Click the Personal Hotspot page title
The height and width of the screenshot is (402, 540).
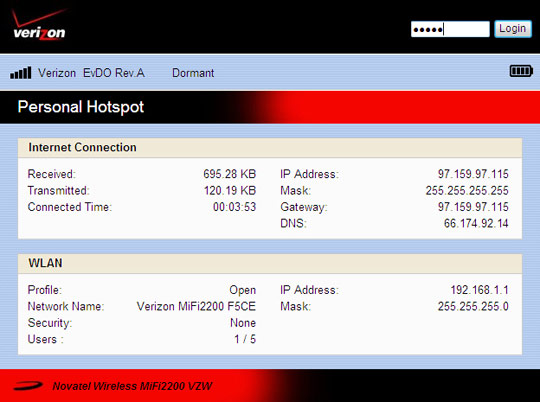pyautogui.click(x=81, y=107)
